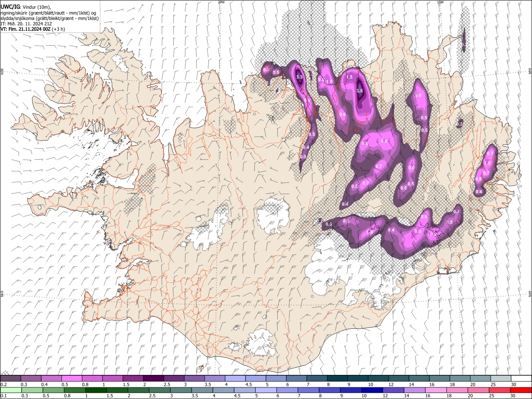Pick the deep blue rain swatch between 10 and 12
Screen dimensions: 532x399
[x=372, y=390]
